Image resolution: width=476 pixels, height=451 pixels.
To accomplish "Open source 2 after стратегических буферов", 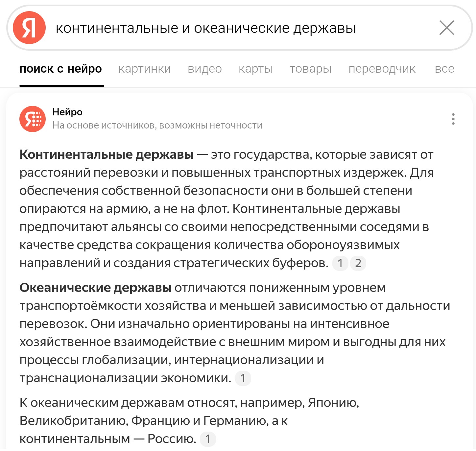I will [x=358, y=263].
